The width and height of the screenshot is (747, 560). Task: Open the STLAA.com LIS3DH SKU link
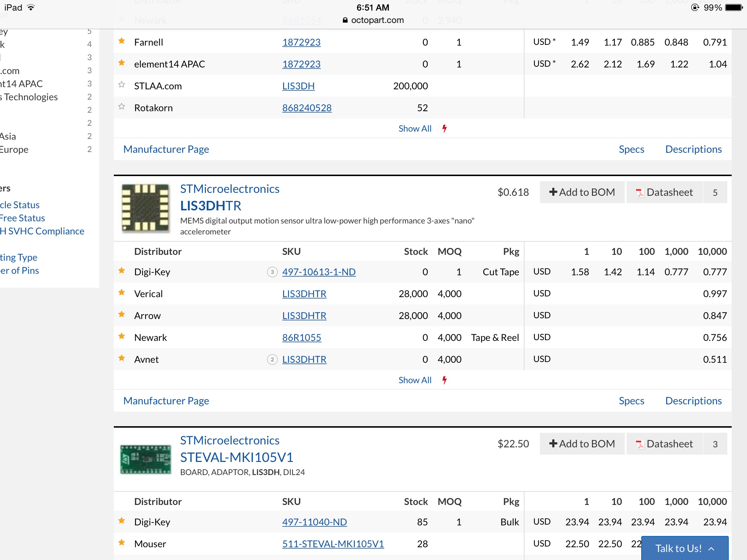[x=298, y=86]
